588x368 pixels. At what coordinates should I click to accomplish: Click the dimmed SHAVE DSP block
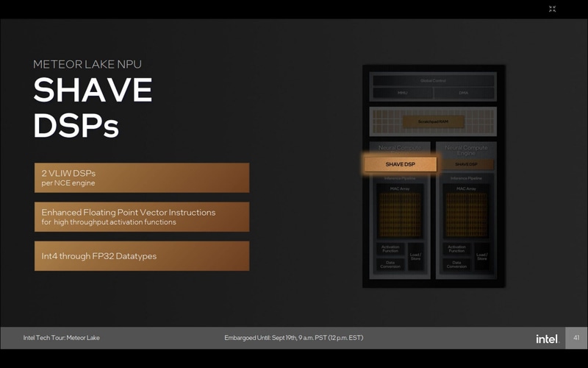click(466, 164)
